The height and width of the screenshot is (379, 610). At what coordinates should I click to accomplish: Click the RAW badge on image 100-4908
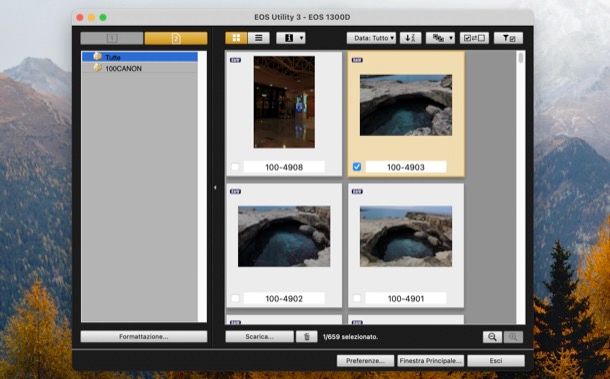point(235,60)
